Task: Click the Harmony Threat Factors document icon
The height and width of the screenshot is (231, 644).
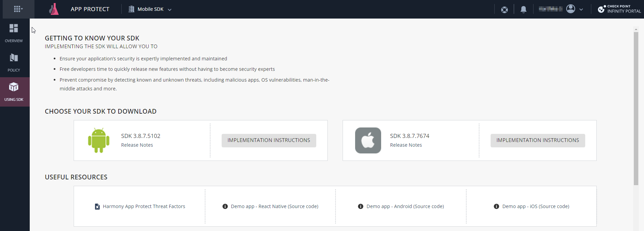Action: (97, 206)
